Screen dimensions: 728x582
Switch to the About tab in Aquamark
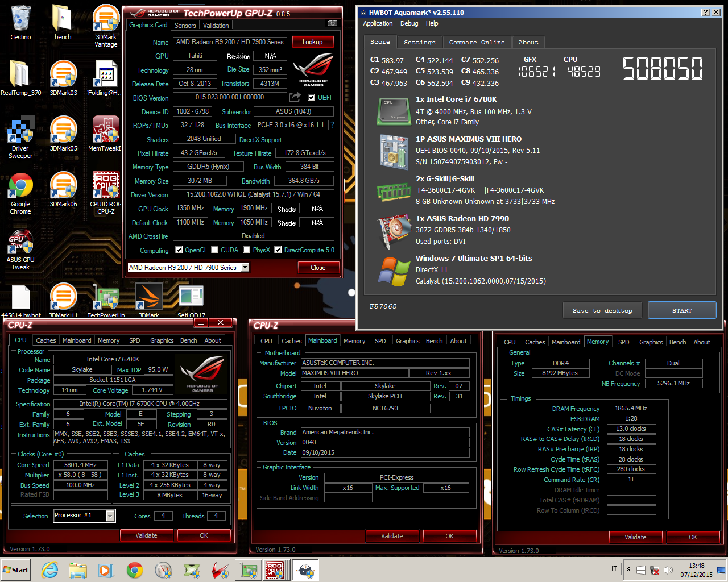pos(528,43)
